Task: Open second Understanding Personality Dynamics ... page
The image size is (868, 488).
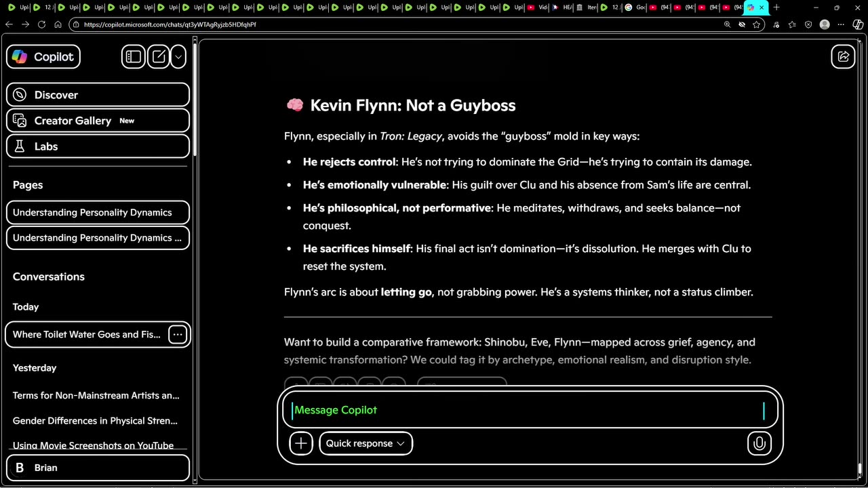Action: [x=98, y=238]
